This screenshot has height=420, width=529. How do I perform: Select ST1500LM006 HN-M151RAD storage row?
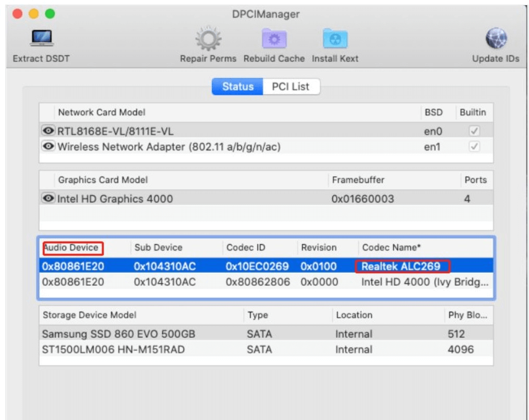click(113, 350)
